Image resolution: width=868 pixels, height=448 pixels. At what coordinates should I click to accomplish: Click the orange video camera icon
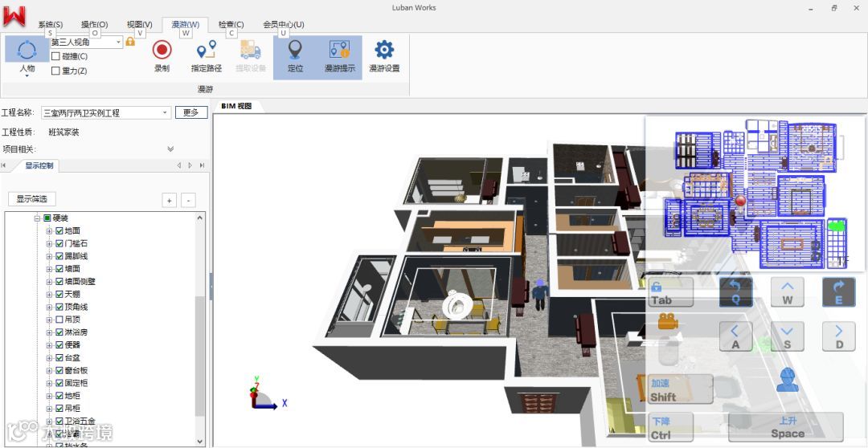668,321
